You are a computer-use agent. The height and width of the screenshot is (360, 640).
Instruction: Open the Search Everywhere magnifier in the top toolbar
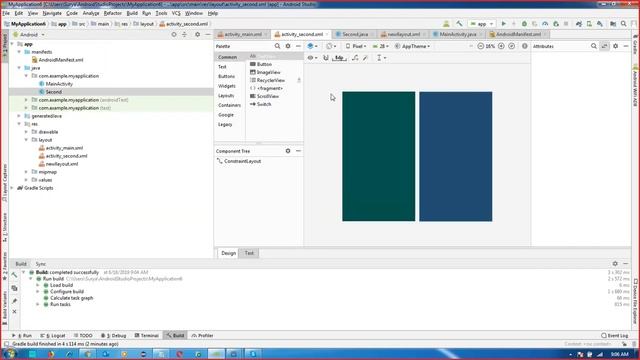point(624,24)
